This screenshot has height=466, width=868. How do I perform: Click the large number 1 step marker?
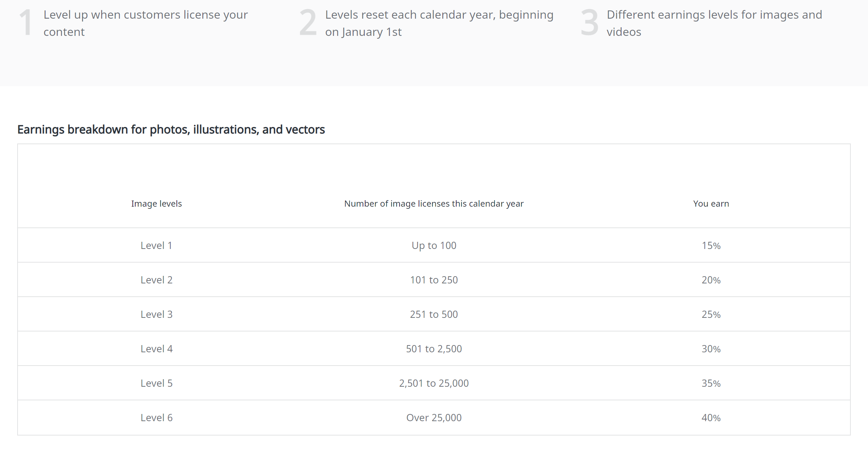pyautogui.click(x=26, y=23)
